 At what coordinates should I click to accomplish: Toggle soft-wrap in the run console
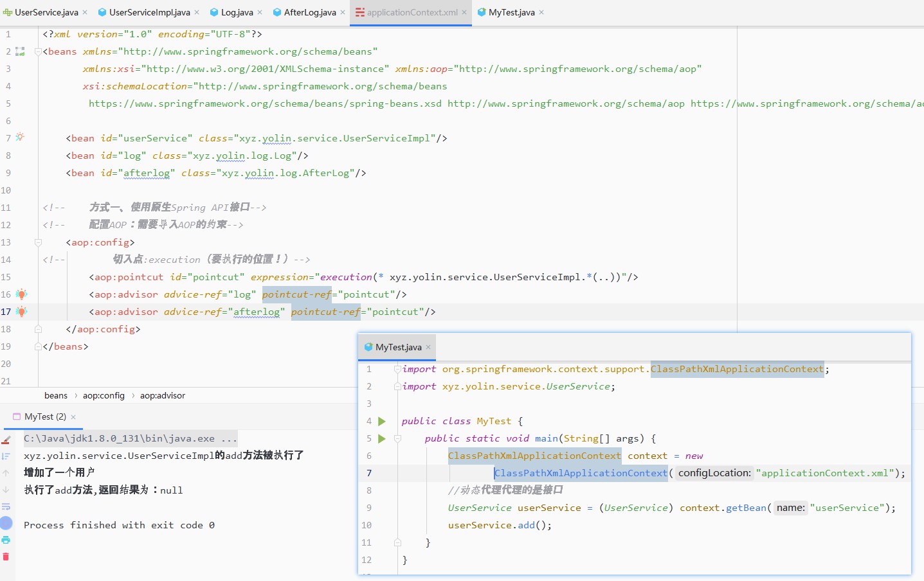click(6, 506)
